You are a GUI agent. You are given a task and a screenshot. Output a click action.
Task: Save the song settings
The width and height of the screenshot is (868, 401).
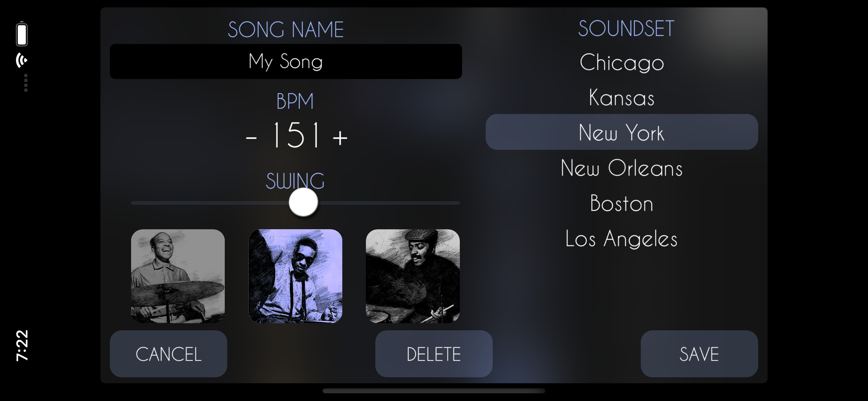point(699,354)
